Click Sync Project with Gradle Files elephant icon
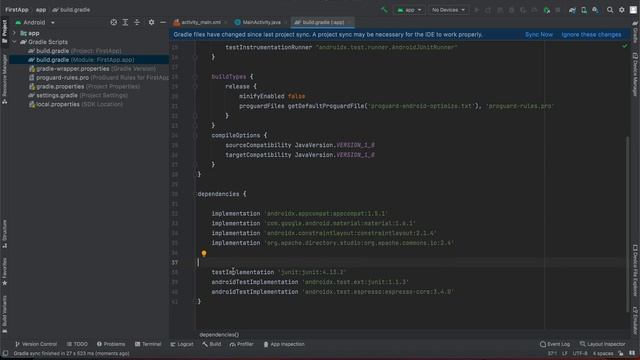 [x=572, y=10]
